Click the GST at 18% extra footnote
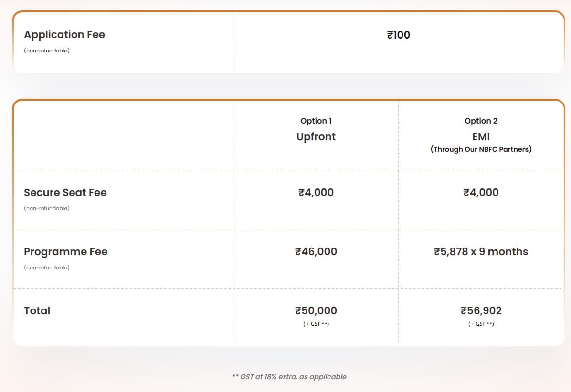The height and width of the screenshot is (392, 571). pos(289,377)
